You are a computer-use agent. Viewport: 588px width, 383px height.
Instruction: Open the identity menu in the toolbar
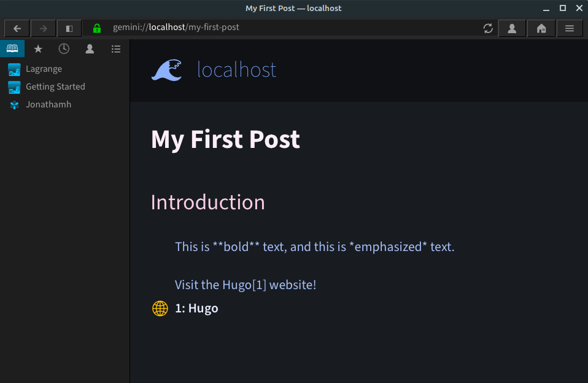coord(512,28)
